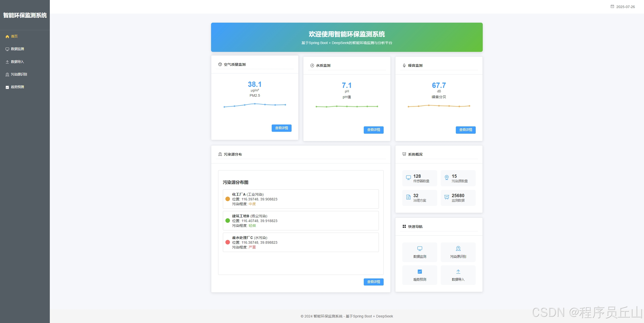Screen dimensions: 644x323
Task: Go to 数据导入 in the sidebar
Action: click(x=25, y=62)
